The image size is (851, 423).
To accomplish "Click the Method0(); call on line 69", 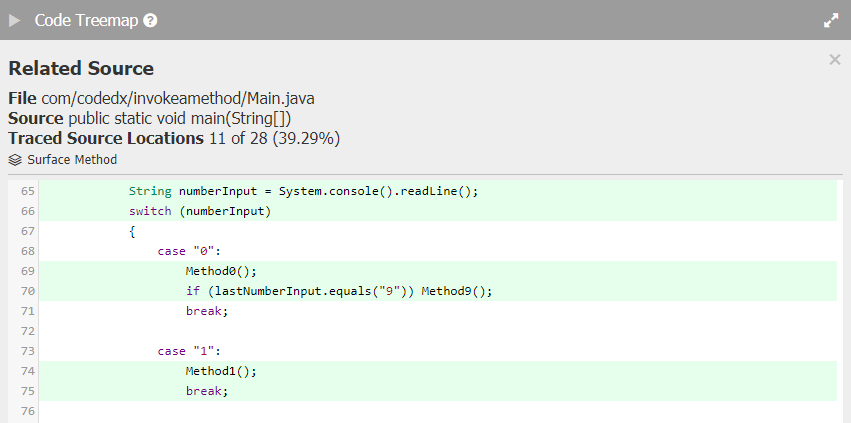I will (221, 271).
